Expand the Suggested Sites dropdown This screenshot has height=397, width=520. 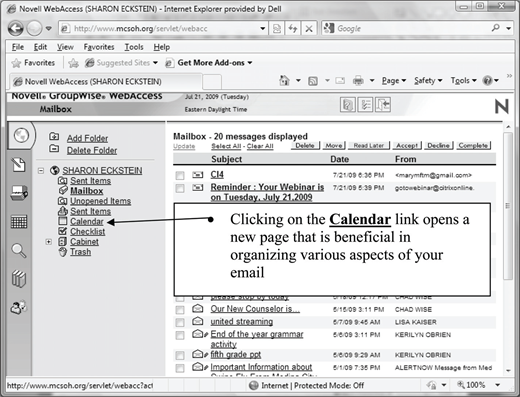pyautogui.click(x=155, y=63)
